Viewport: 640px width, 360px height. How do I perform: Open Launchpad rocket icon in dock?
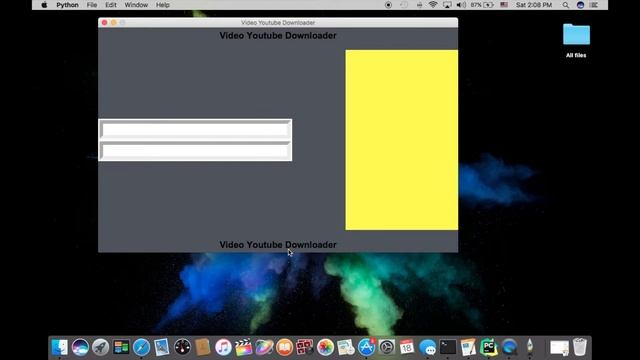tap(100, 347)
